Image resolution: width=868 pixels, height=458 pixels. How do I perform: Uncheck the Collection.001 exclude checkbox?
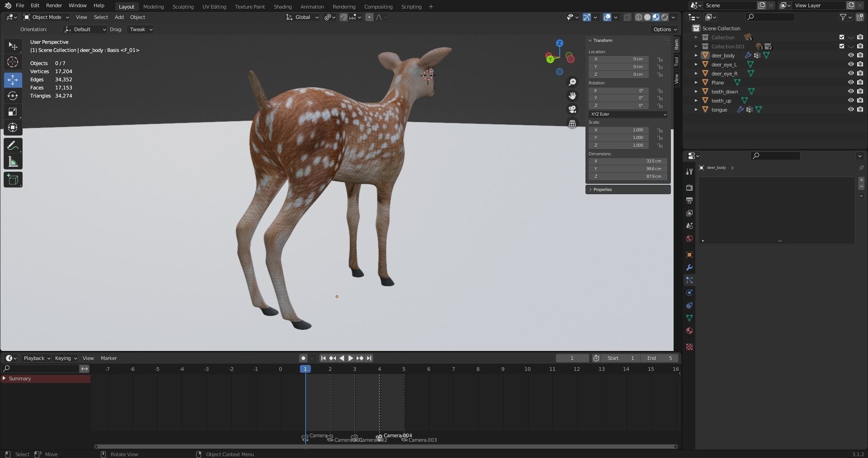(842, 46)
